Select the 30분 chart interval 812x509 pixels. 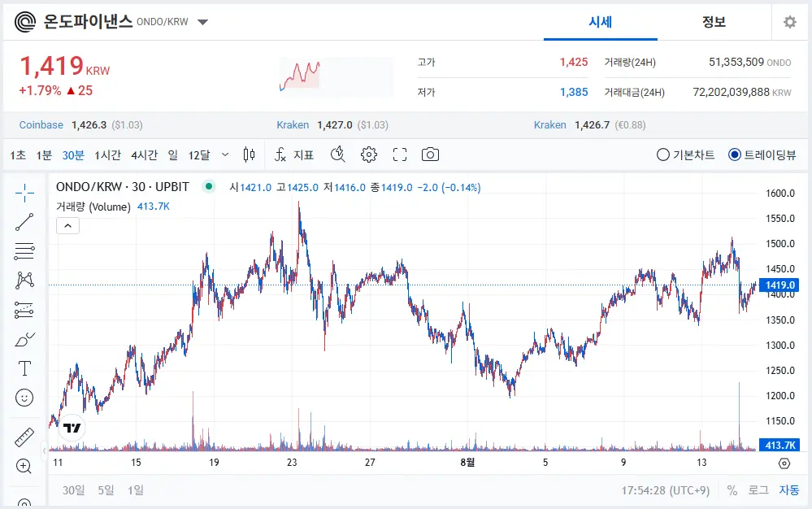click(73, 154)
